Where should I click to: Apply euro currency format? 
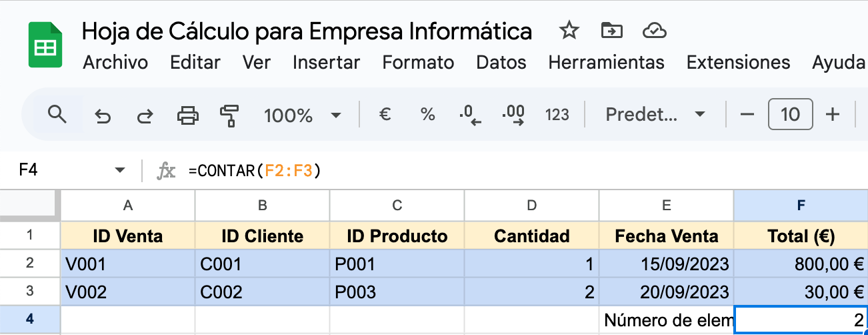click(385, 115)
